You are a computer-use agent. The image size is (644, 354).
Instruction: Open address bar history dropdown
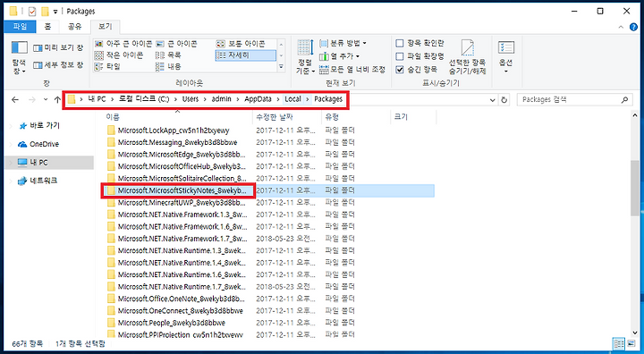[x=493, y=99]
